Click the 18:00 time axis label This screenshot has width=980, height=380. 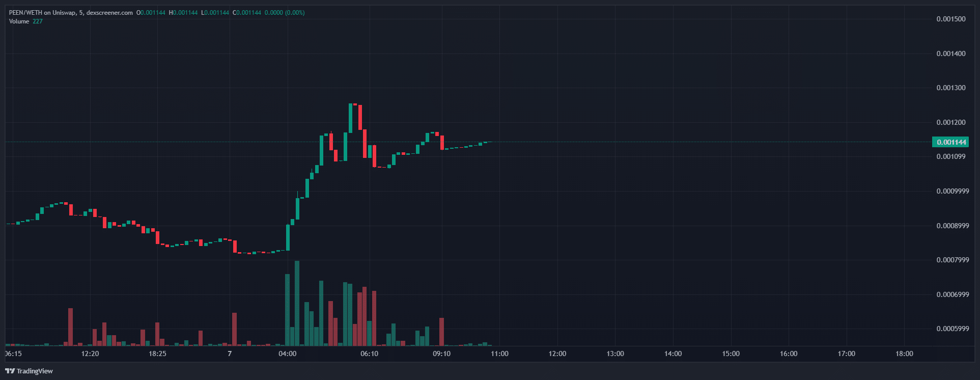pyautogui.click(x=905, y=354)
